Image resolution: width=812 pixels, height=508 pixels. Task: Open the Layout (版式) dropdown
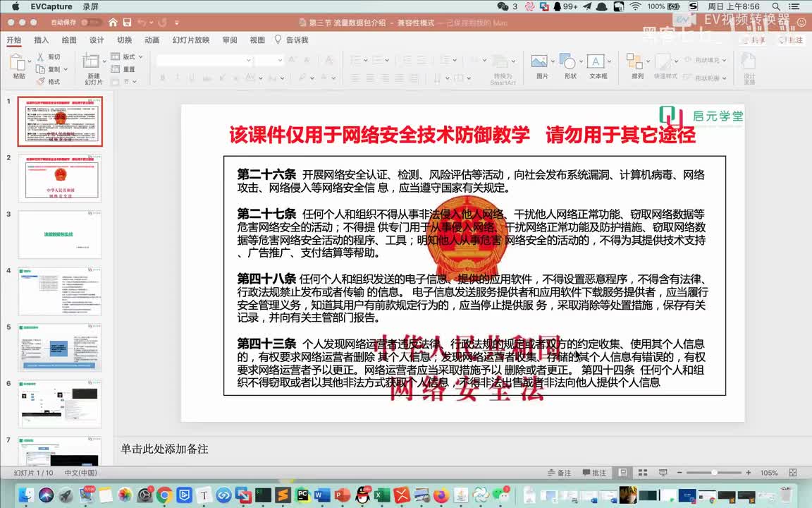click(127, 56)
